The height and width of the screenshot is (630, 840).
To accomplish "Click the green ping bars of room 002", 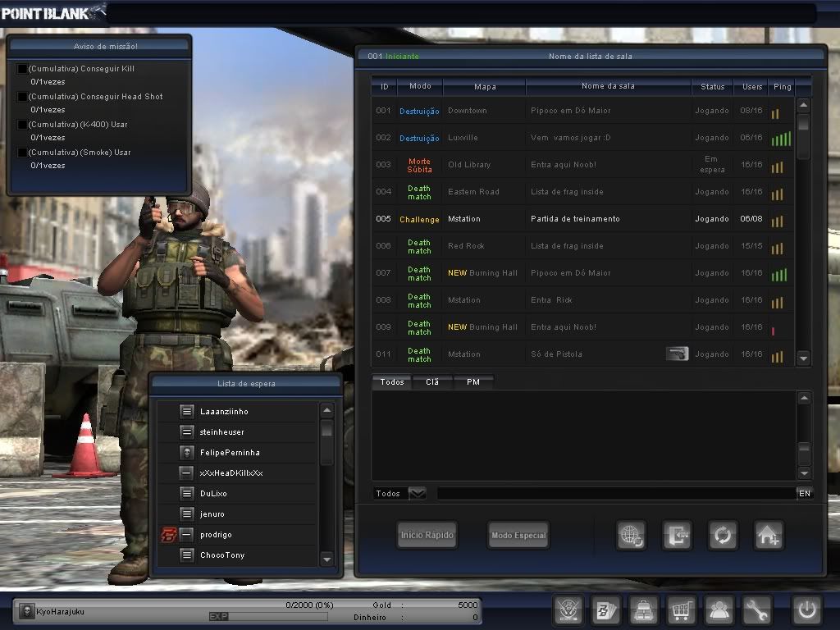I will [x=781, y=139].
